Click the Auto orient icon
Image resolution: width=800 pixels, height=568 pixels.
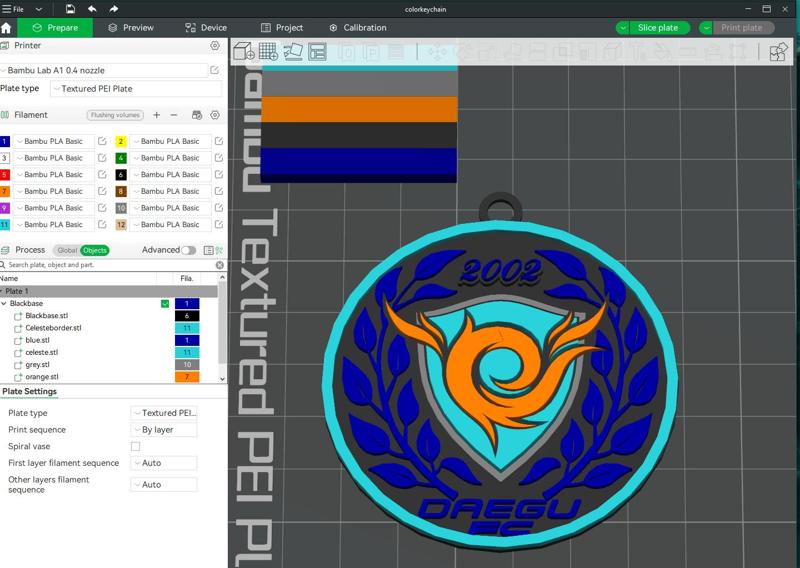coord(293,52)
